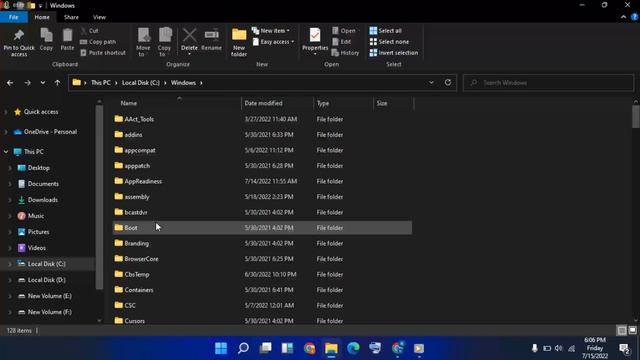The width and height of the screenshot is (640, 360).
Task: Go back with the left arrow
Action: coord(10,83)
